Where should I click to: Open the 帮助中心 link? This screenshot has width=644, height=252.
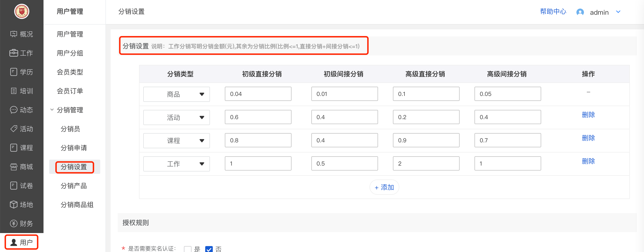(x=553, y=12)
